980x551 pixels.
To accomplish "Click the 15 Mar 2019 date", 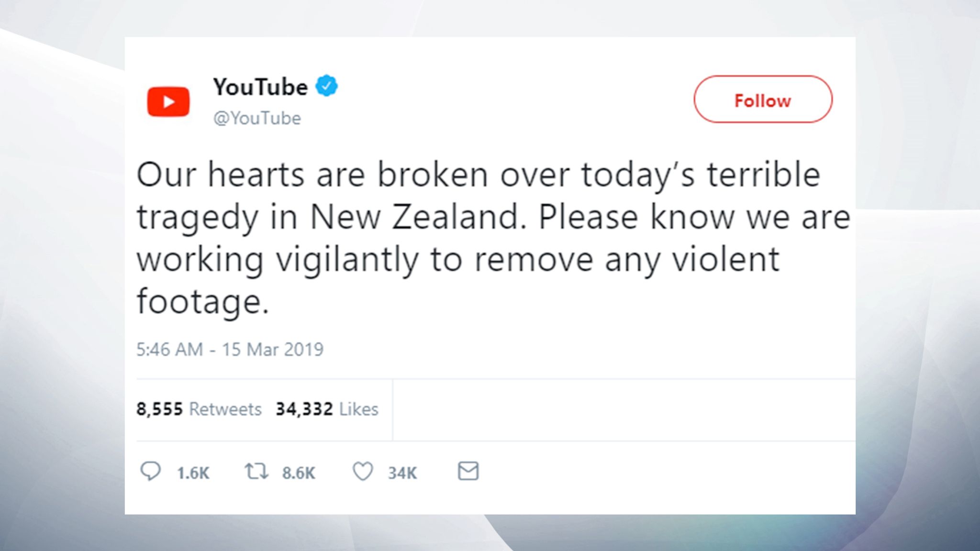I will coord(272,350).
